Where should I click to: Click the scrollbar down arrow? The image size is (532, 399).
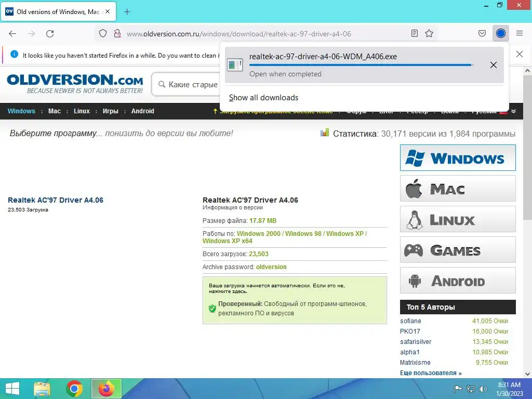click(x=527, y=374)
